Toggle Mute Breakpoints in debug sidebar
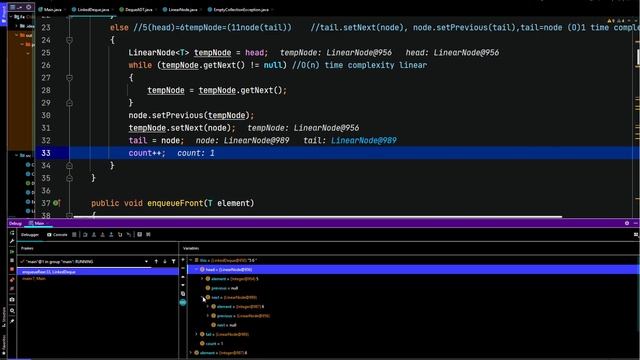 (x=12, y=289)
